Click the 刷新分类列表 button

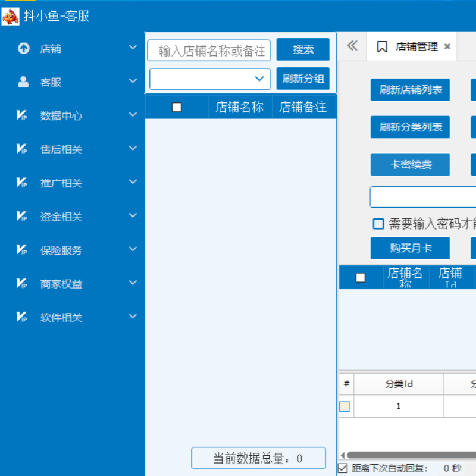[410, 127]
